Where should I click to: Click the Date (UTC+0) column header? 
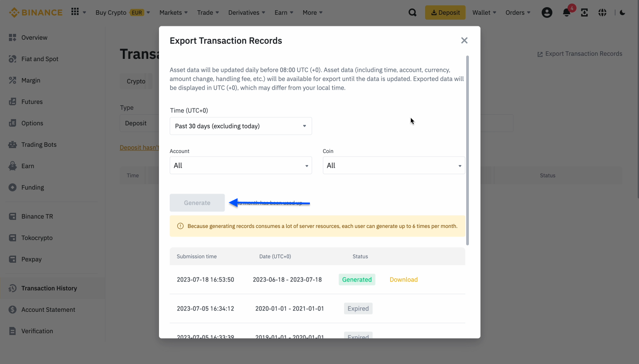click(275, 256)
